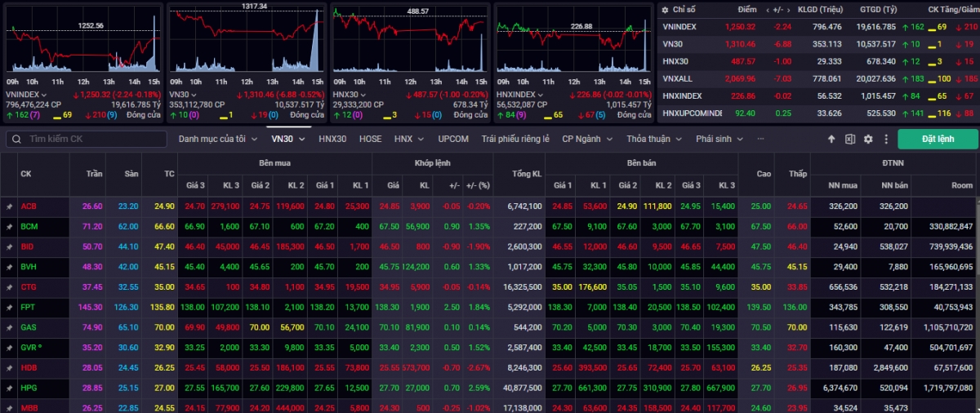Toggle the pin on the HPG row

[9, 388]
